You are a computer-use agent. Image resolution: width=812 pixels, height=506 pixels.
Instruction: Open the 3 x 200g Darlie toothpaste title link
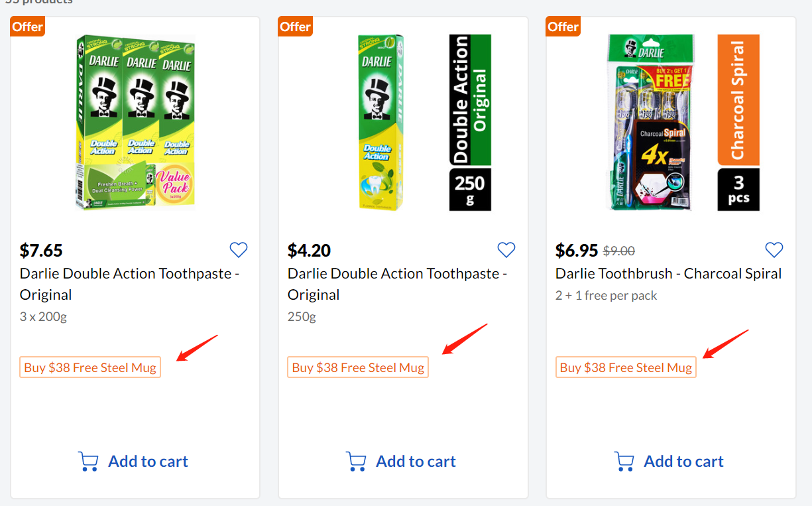click(129, 284)
